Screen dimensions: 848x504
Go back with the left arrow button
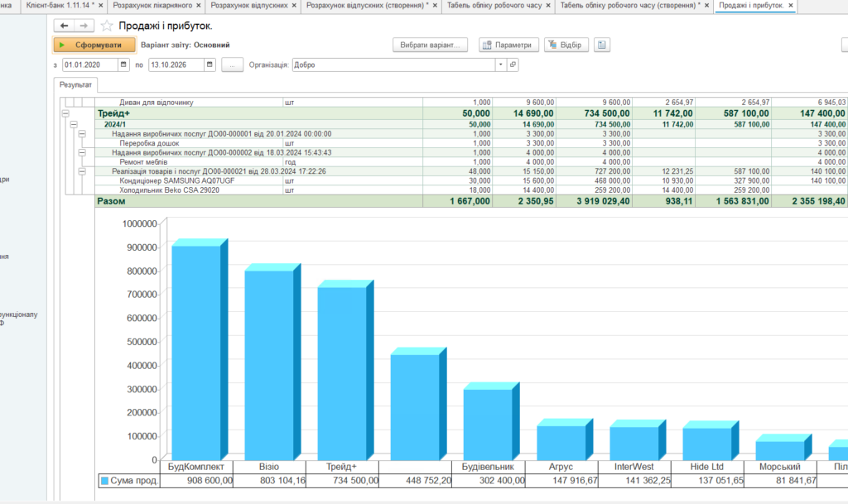64,26
